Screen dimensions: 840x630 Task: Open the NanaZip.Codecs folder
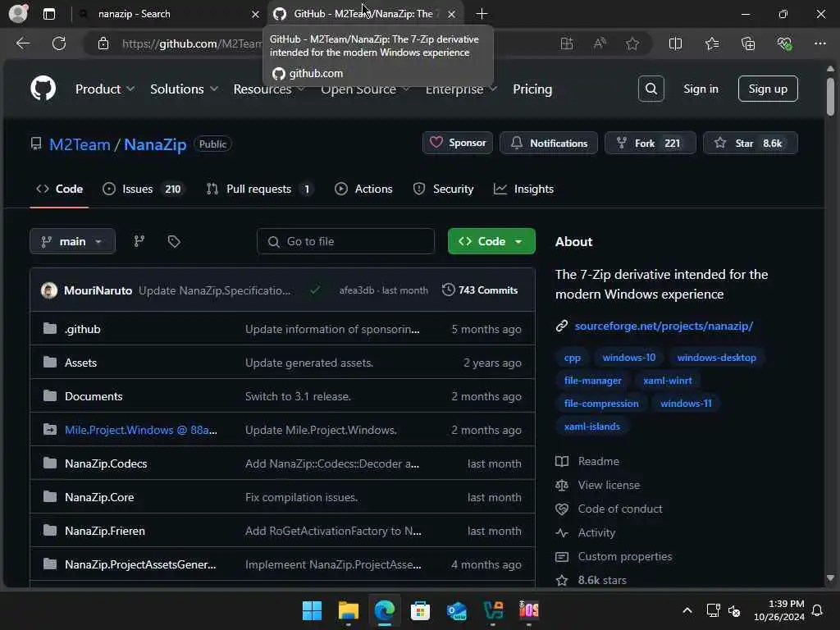tap(106, 463)
